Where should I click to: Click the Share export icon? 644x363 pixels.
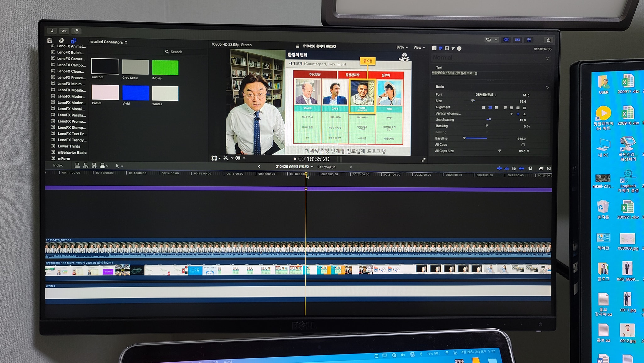[548, 40]
